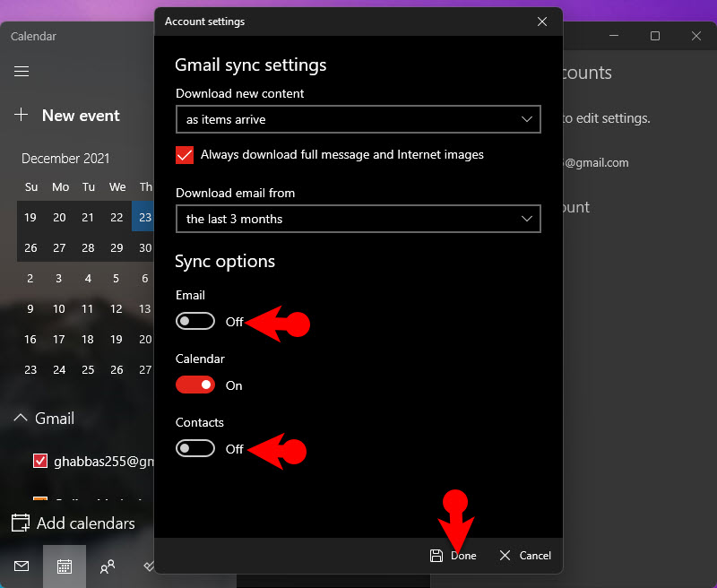Click December 2021 month header
This screenshot has width=717, height=588.
(x=65, y=158)
